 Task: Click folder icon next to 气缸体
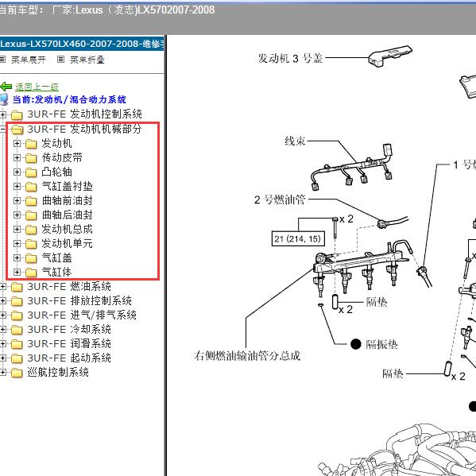31,273
